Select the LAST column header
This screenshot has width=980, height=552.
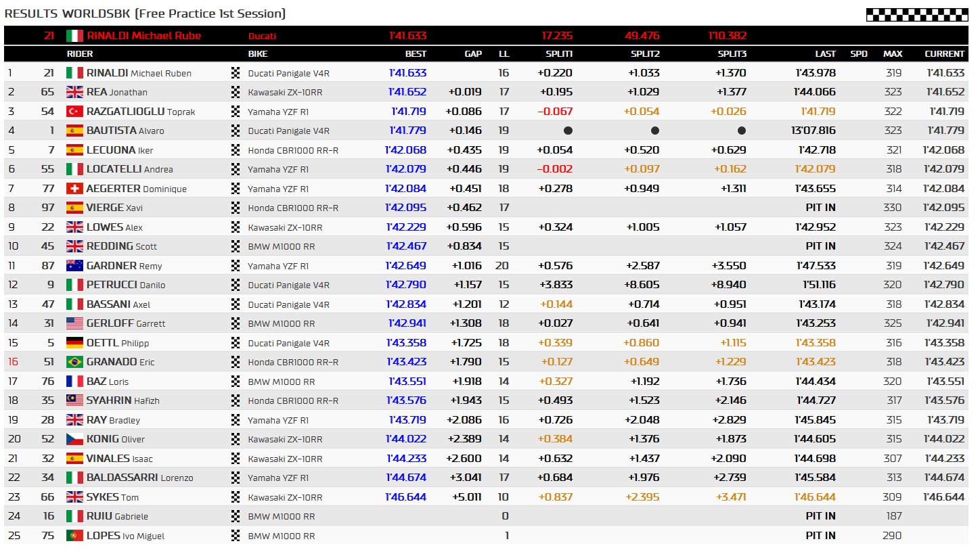tap(825, 54)
